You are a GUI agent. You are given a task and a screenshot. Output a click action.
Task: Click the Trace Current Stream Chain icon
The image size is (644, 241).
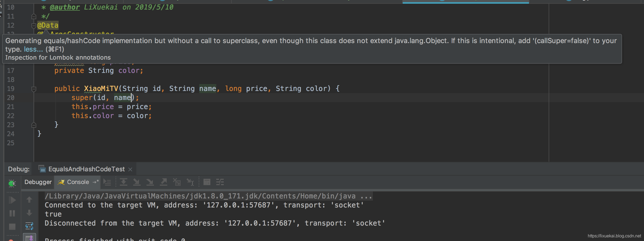[220, 182]
